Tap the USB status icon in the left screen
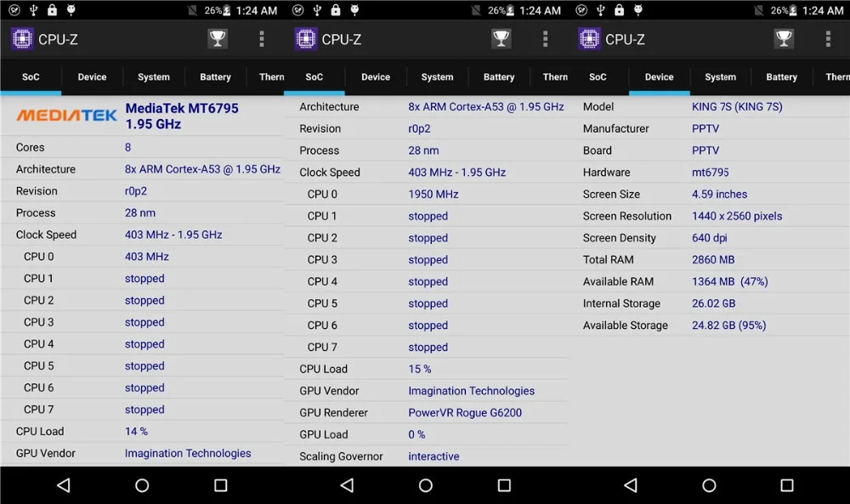The height and width of the screenshot is (504, 850). tap(33, 9)
